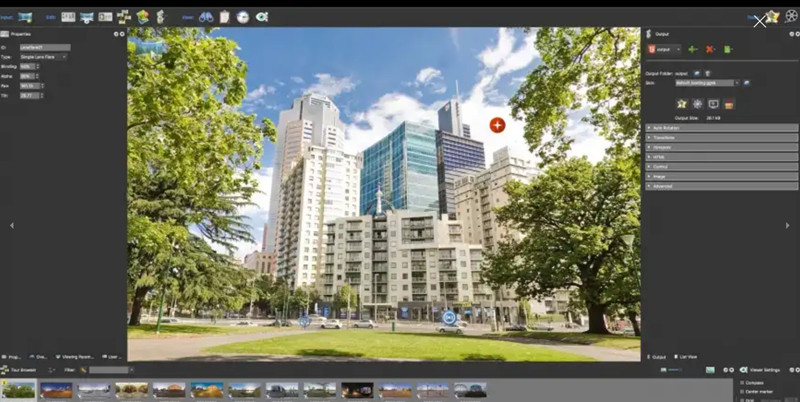Click the Blinding value stepper
The height and width of the screenshot is (402, 800).
(37, 67)
